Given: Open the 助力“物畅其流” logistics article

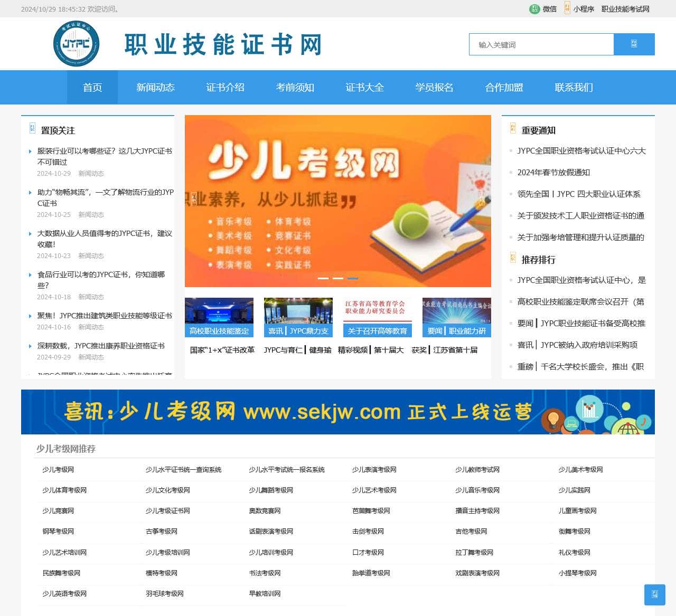Looking at the screenshot, I should [105, 197].
